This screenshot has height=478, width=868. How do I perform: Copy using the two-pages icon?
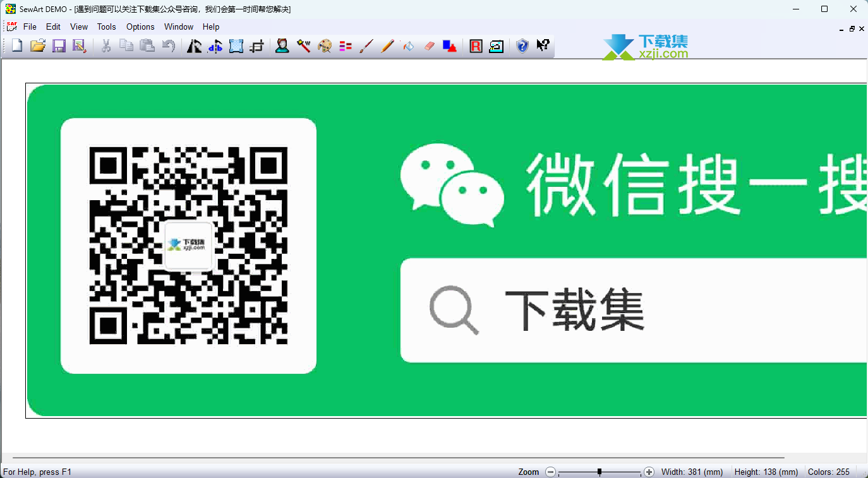[126, 45]
